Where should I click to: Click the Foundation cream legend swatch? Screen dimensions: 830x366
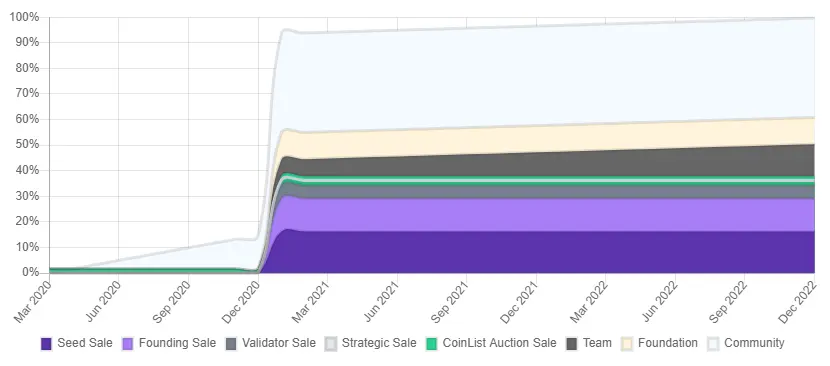pyautogui.click(x=627, y=344)
